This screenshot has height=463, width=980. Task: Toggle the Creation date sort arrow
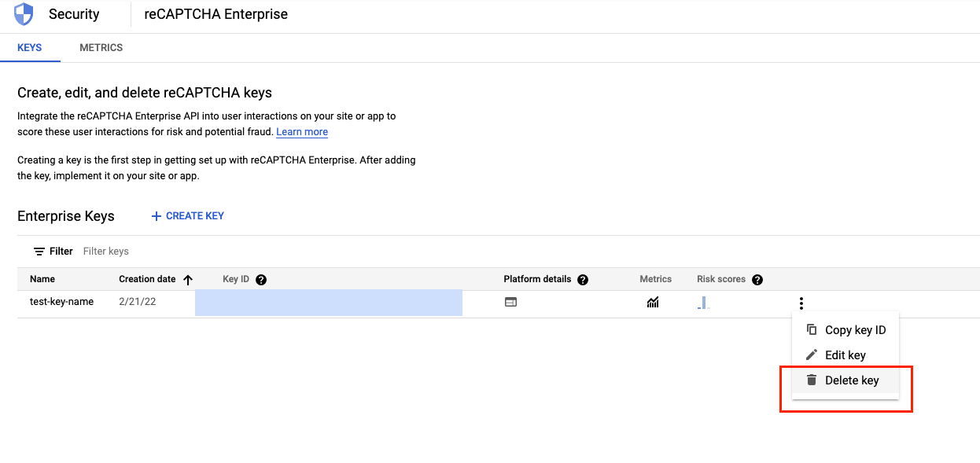(x=188, y=279)
